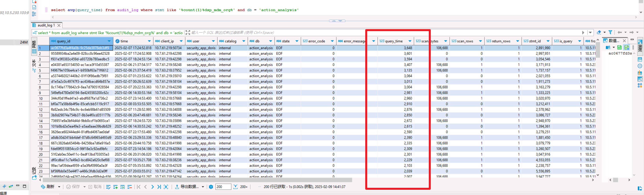This screenshot has height=195, width=644.
Task: Go to previous row arrow
Action: [145, 187]
